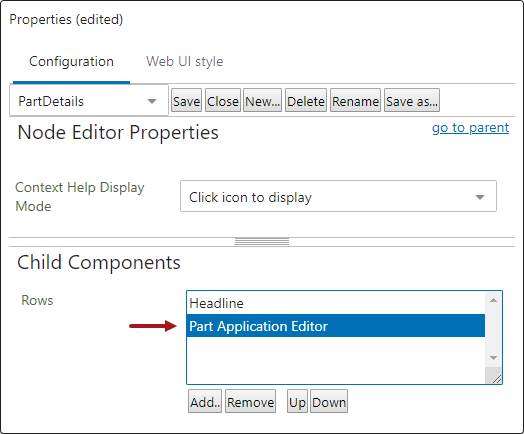
Task: Select the Headline row in list
Action: click(x=336, y=303)
